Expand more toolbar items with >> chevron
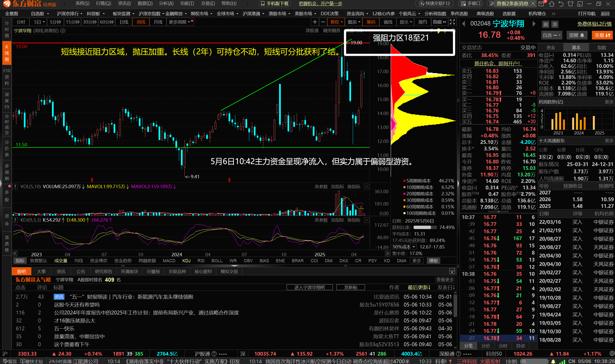This screenshot has width=615, height=364. click(x=553, y=14)
